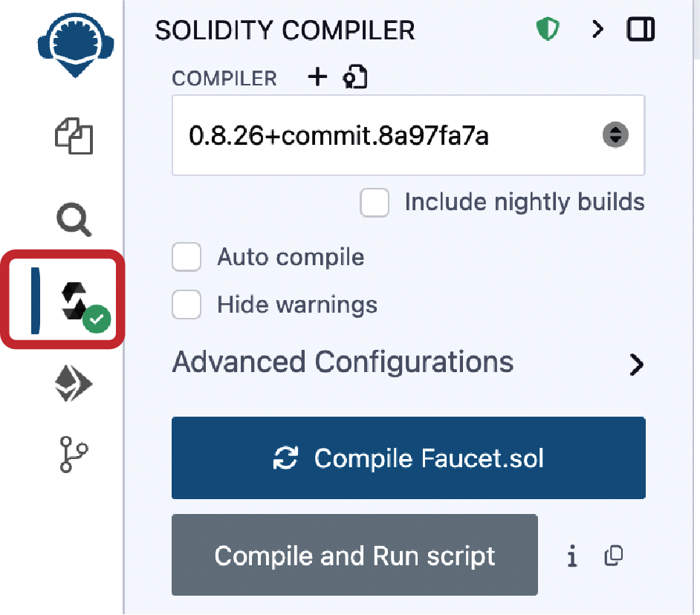
Task: Enable Include nightly builds
Action: point(375,202)
